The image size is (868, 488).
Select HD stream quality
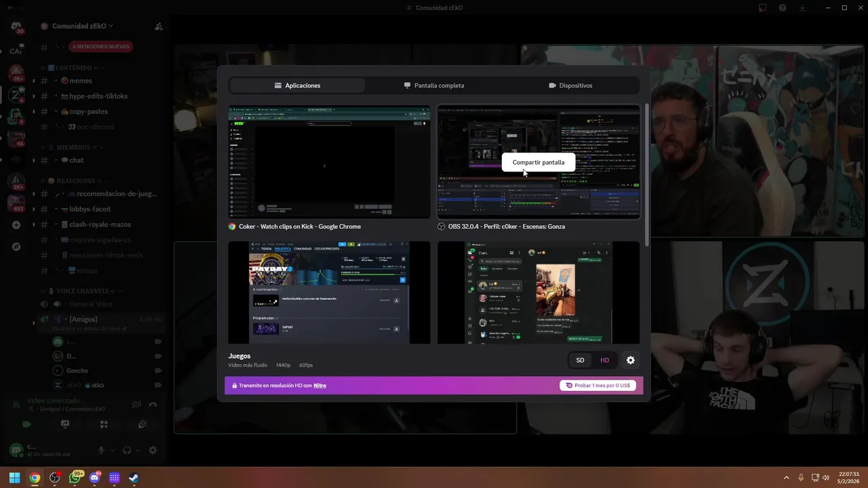click(x=604, y=361)
